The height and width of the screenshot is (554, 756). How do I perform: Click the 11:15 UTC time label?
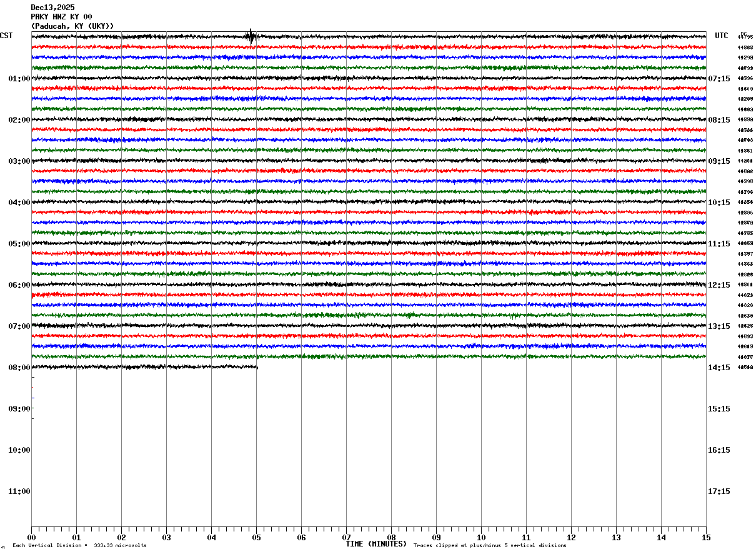click(719, 244)
